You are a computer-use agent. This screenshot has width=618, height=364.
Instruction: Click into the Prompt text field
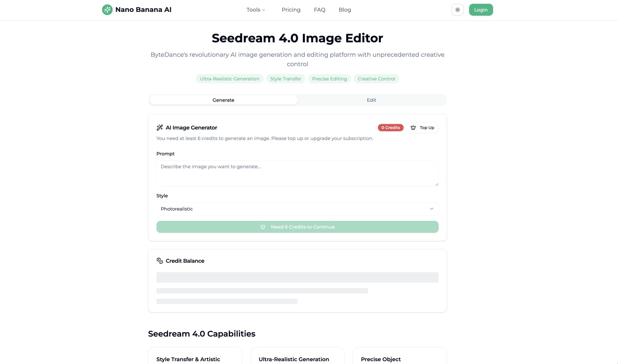tap(297, 173)
